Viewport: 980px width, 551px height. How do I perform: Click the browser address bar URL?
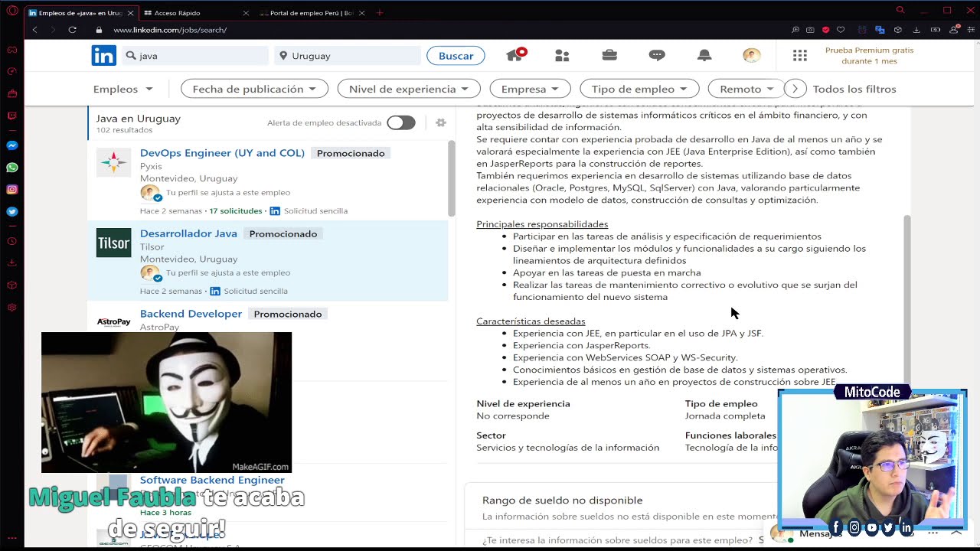pyautogui.click(x=170, y=30)
